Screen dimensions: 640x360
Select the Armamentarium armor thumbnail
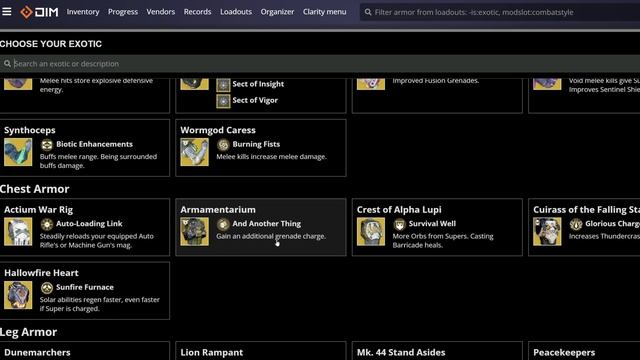pyautogui.click(x=194, y=231)
